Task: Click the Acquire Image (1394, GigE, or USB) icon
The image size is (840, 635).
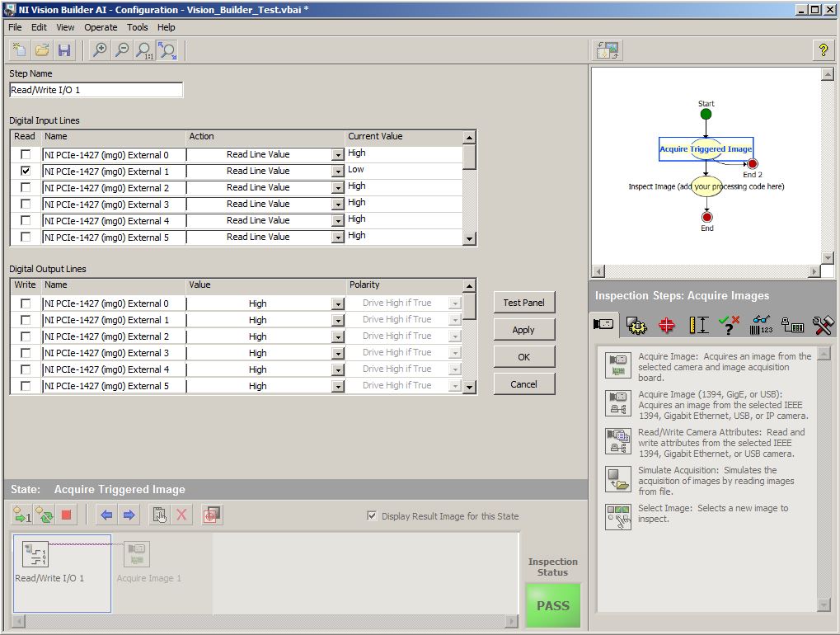Action: (x=617, y=403)
